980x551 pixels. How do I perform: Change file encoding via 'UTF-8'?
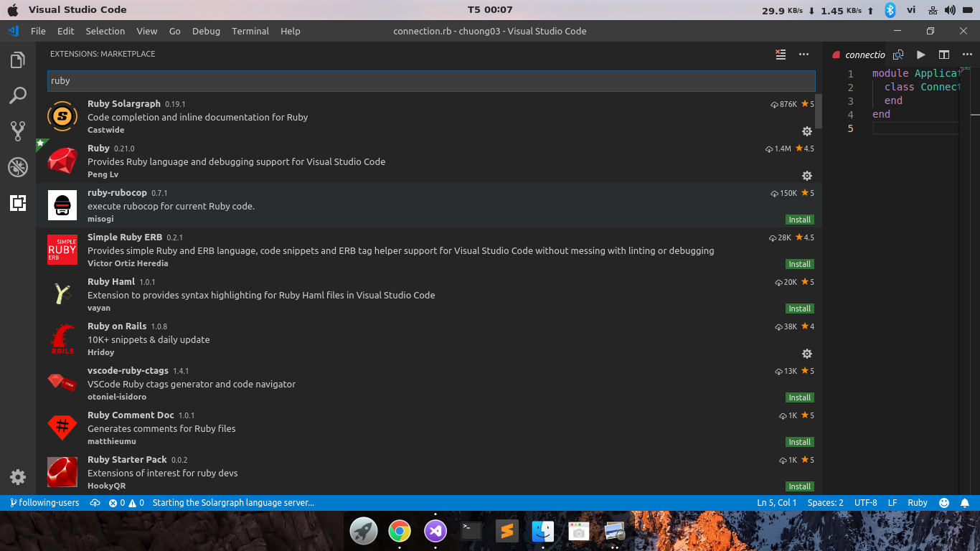[866, 503]
